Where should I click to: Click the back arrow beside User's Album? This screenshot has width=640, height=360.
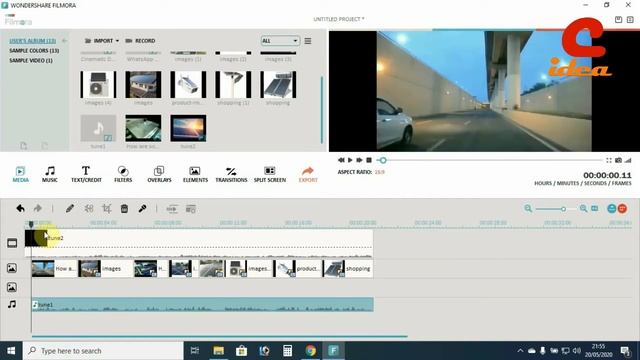click(64, 41)
